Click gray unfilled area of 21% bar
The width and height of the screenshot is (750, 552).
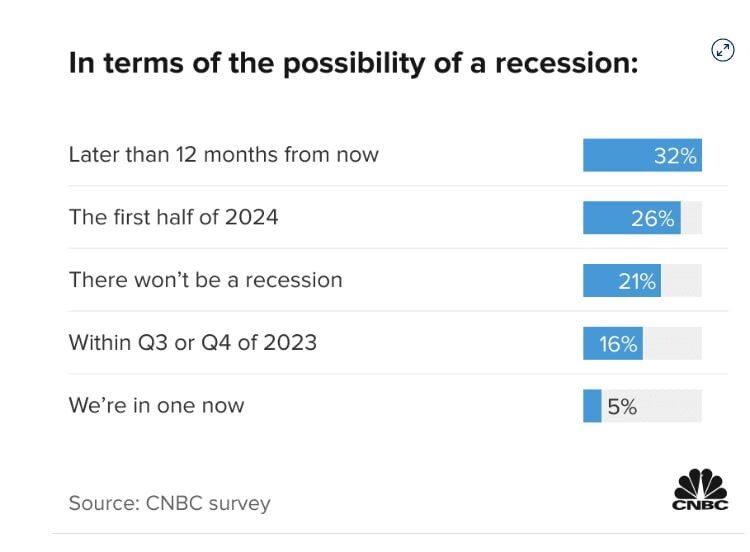click(x=681, y=281)
